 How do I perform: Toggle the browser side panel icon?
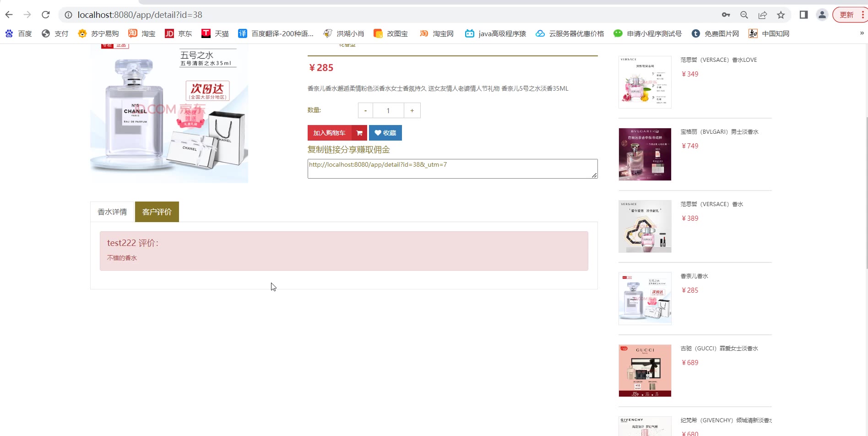(803, 15)
